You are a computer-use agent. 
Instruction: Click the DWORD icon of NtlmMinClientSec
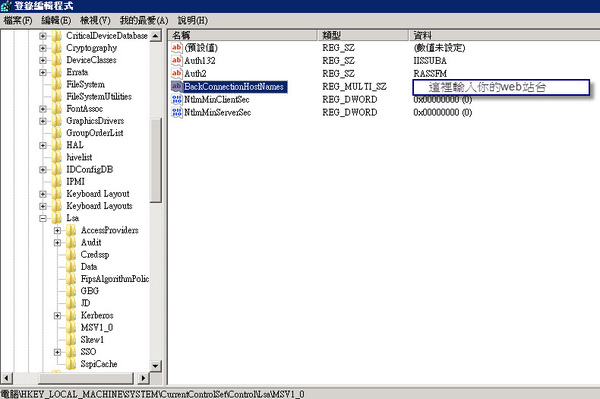coord(177,99)
